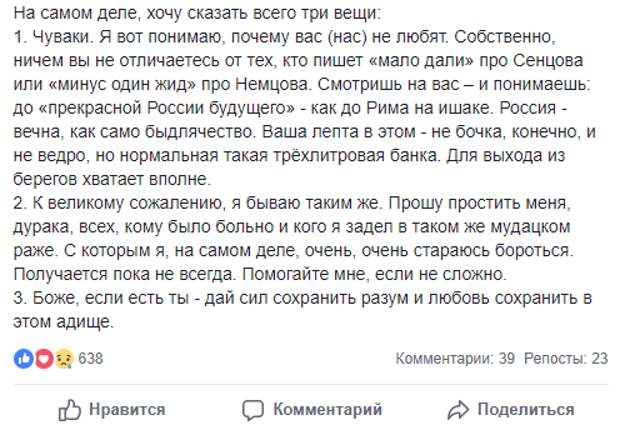620x430 pixels.
Task: Open the Репосты: 23 link
Action: coord(570,358)
